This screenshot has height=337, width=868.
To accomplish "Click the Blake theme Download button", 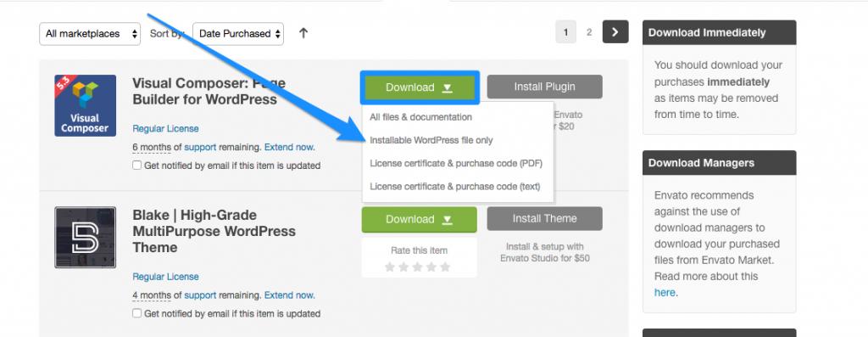I will pyautogui.click(x=419, y=220).
